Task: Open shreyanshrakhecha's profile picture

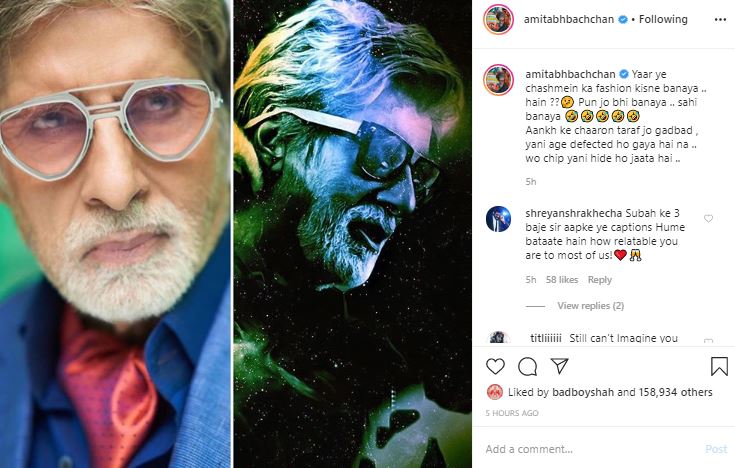Action: pos(499,220)
